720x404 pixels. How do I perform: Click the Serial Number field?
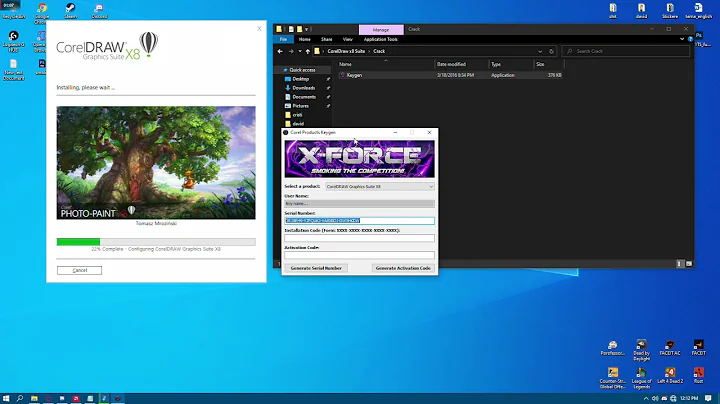[359, 221]
